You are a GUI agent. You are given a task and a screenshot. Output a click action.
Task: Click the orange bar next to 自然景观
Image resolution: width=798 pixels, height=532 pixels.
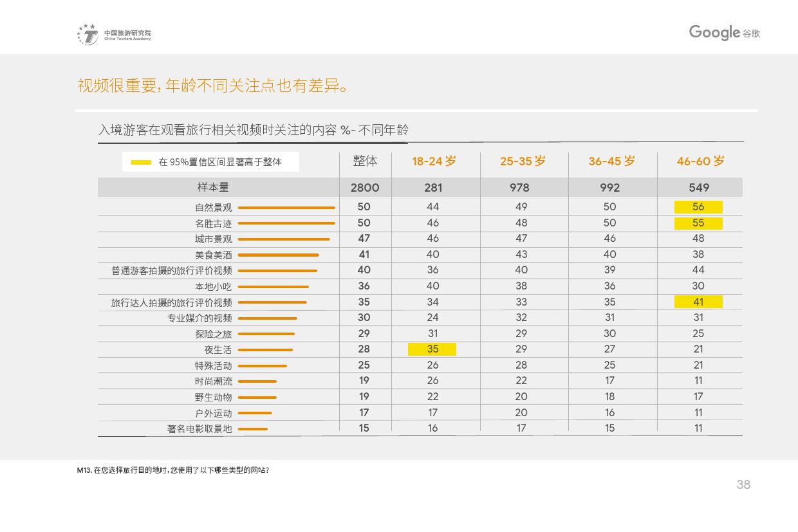point(286,208)
